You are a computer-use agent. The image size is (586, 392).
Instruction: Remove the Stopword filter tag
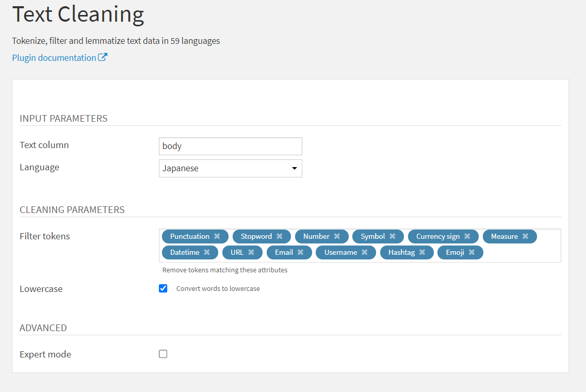(x=280, y=236)
